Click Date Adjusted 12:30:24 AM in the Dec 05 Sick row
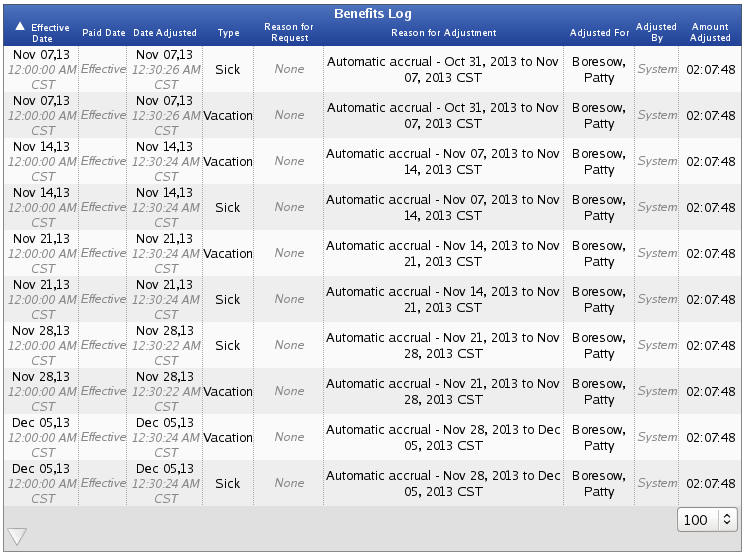 165,483
